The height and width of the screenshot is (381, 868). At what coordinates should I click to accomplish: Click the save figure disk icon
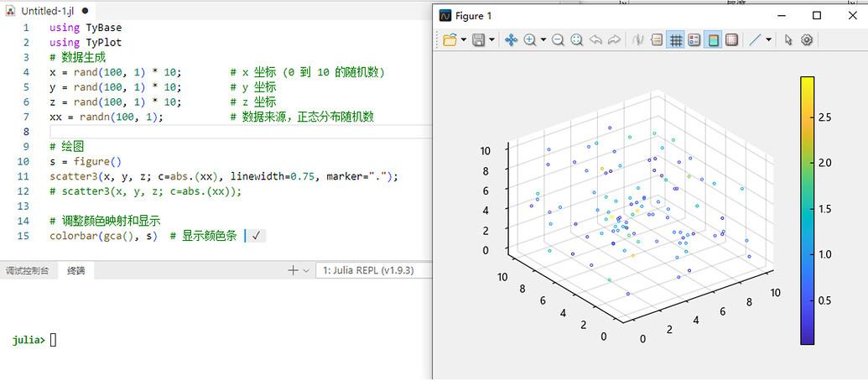(479, 40)
